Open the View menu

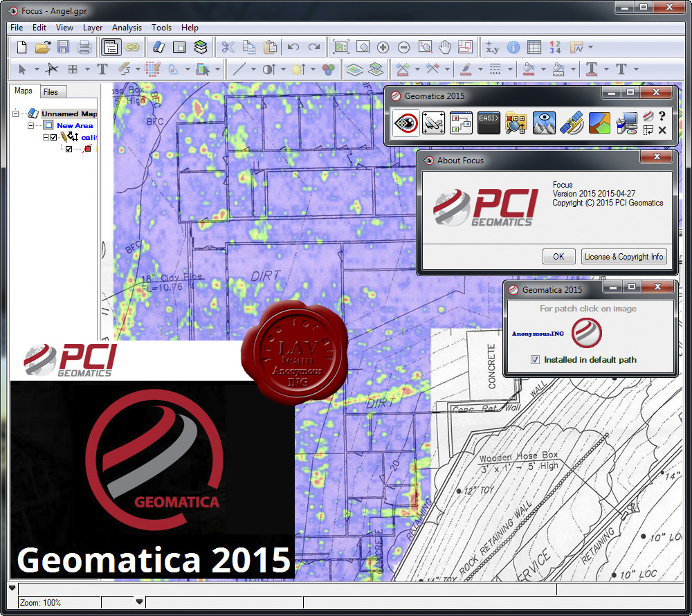[x=64, y=28]
